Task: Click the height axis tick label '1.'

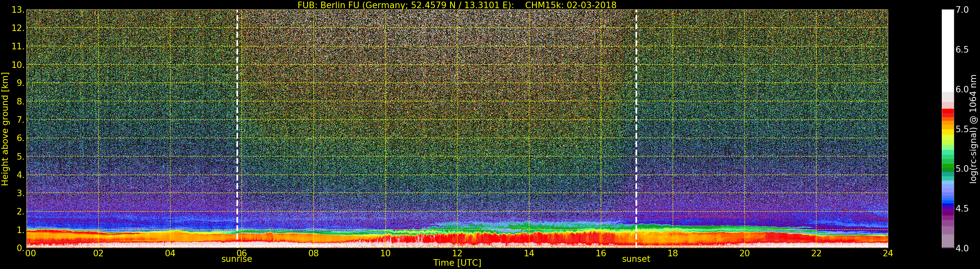Action: click(x=20, y=230)
